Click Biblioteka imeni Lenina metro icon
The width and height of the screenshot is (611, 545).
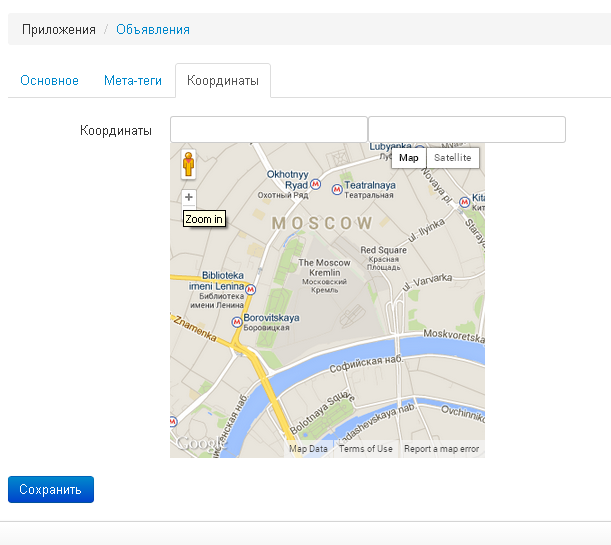pyautogui.click(x=251, y=289)
